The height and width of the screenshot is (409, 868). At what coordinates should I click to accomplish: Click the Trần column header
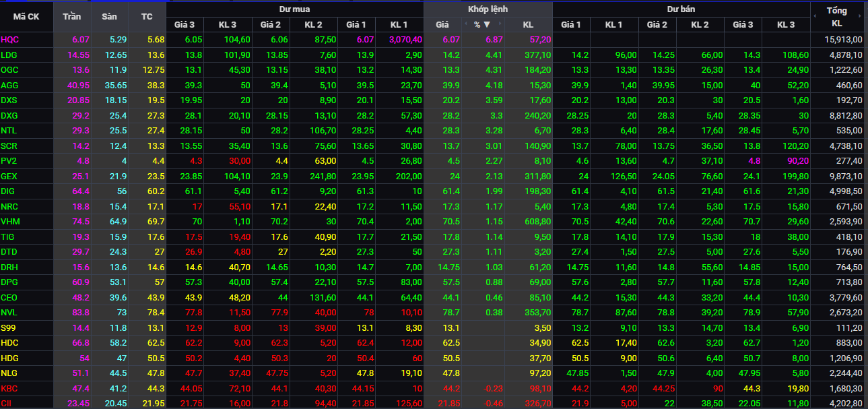pos(71,17)
